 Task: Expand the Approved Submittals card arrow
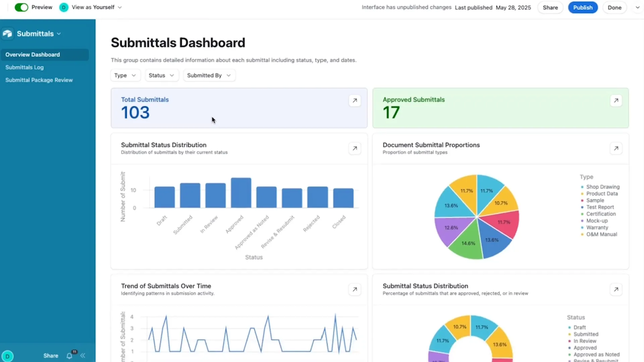point(616,100)
